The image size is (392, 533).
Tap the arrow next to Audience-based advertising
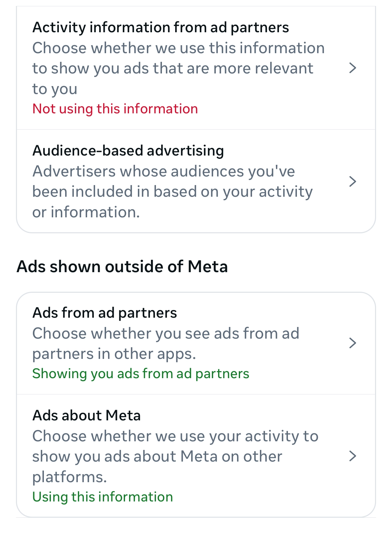click(352, 181)
